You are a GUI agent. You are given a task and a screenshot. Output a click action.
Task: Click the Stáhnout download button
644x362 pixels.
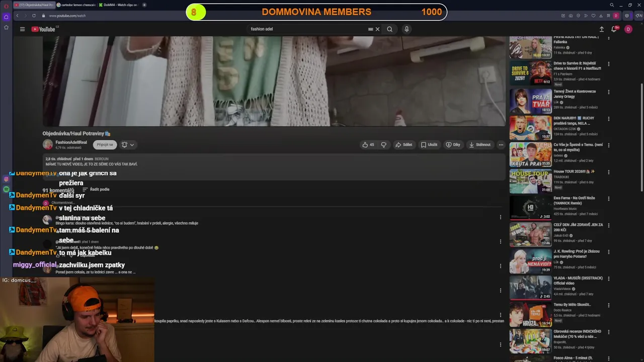tap(479, 145)
